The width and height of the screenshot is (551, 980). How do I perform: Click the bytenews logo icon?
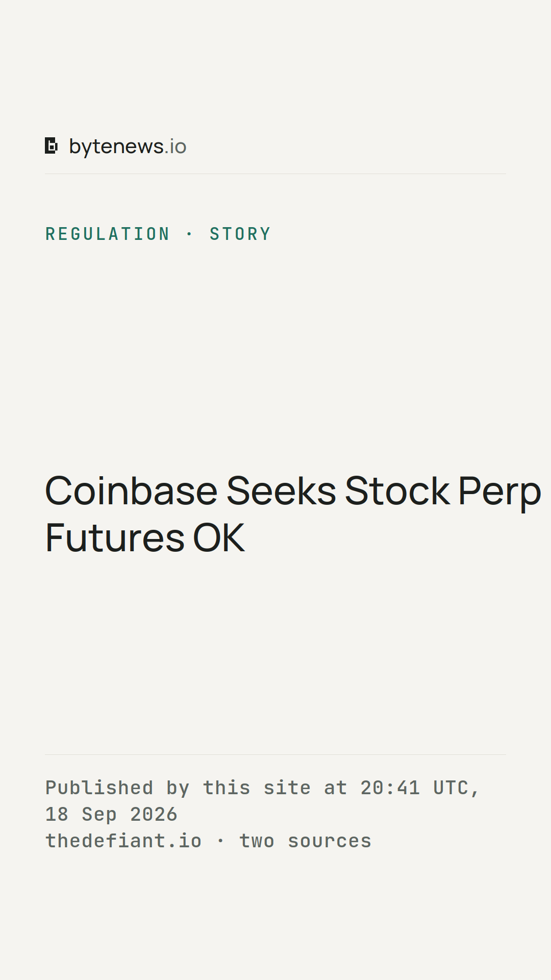click(x=51, y=146)
